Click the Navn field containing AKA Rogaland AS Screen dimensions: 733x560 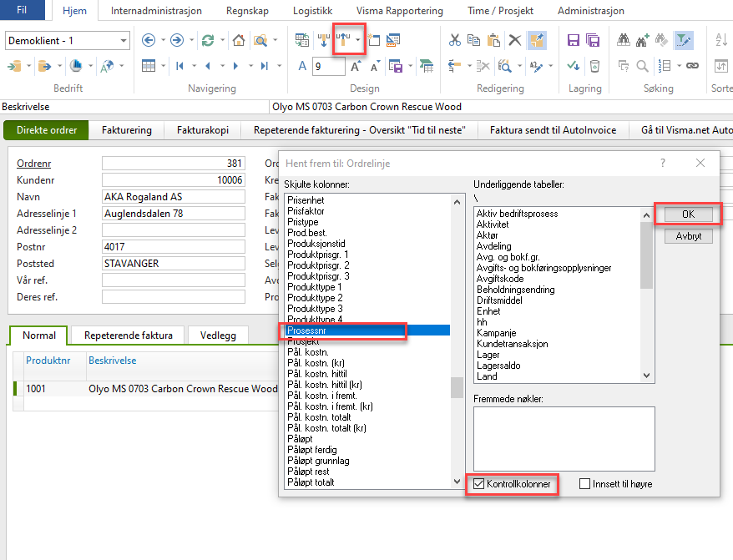tap(174, 197)
